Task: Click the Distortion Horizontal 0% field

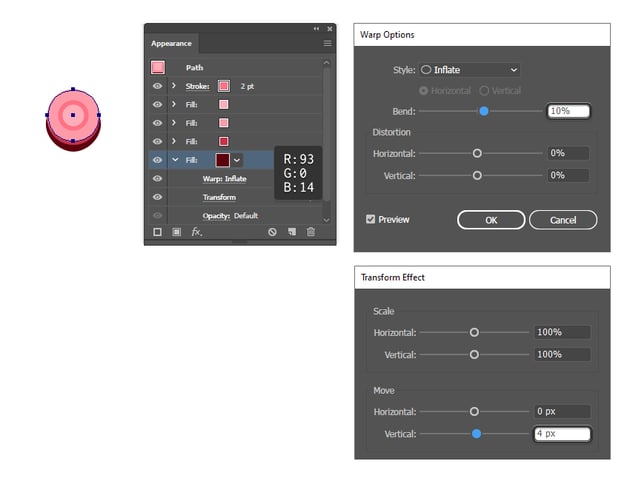Action: point(568,153)
